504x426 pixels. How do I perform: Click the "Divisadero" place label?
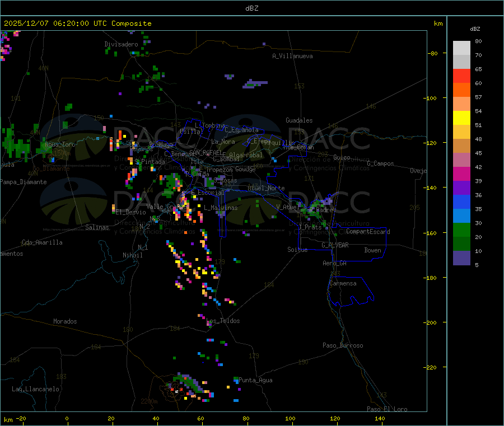[x=121, y=44]
